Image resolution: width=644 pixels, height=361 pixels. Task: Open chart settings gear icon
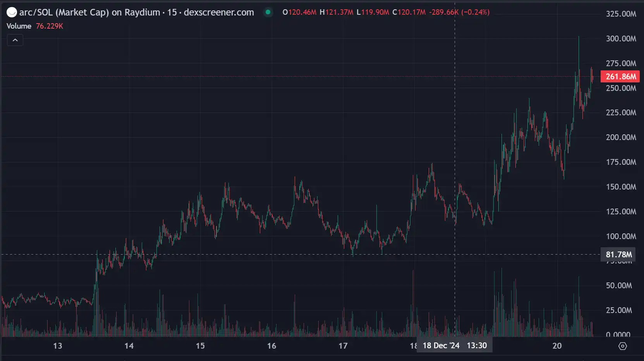(x=623, y=346)
